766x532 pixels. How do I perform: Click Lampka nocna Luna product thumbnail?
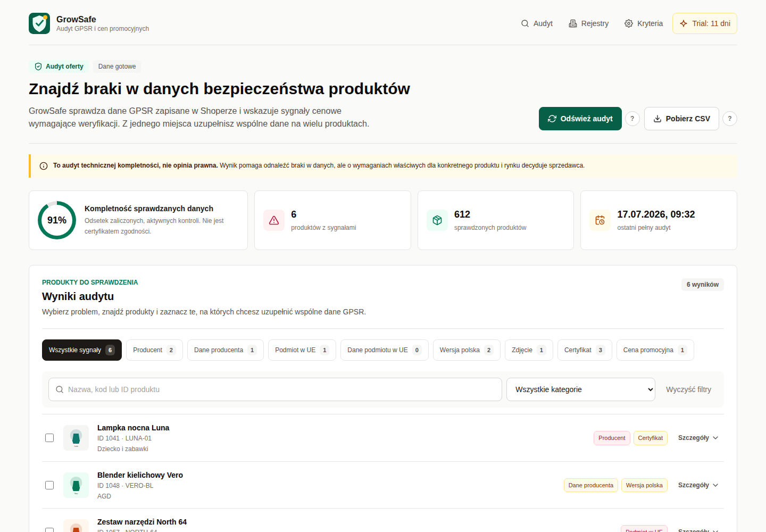[x=76, y=438]
